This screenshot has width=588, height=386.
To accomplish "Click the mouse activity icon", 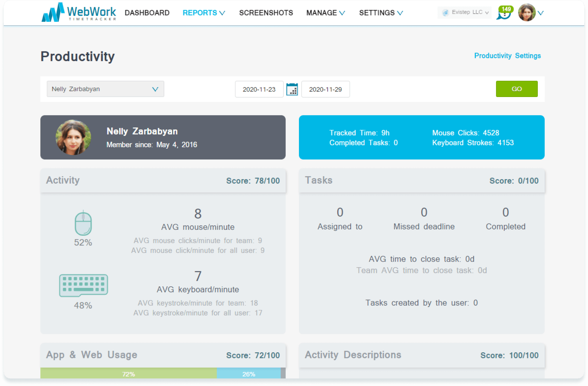I will pyautogui.click(x=83, y=222).
